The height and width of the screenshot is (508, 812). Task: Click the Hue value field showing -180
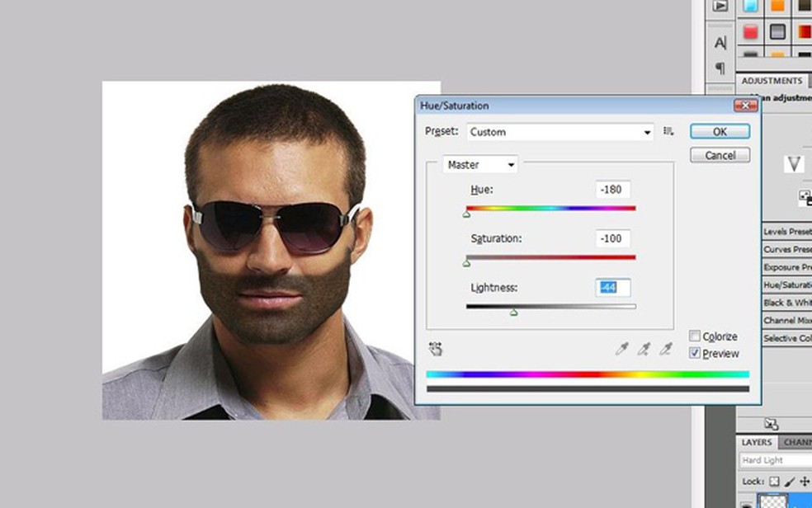coord(613,190)
